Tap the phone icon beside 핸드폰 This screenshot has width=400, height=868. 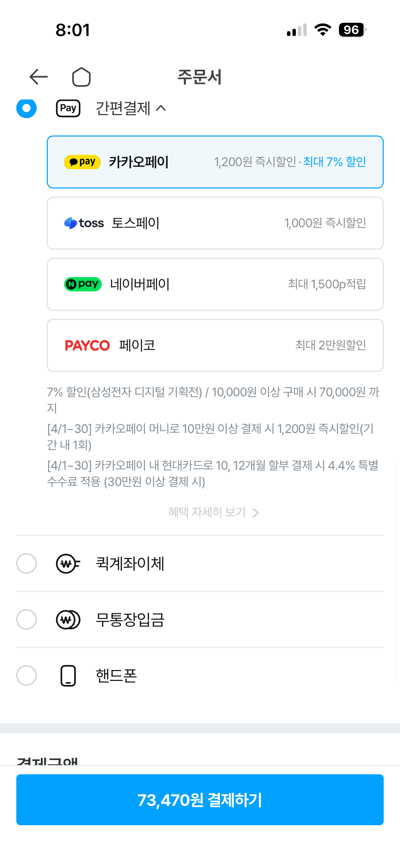tap(68, 676)
